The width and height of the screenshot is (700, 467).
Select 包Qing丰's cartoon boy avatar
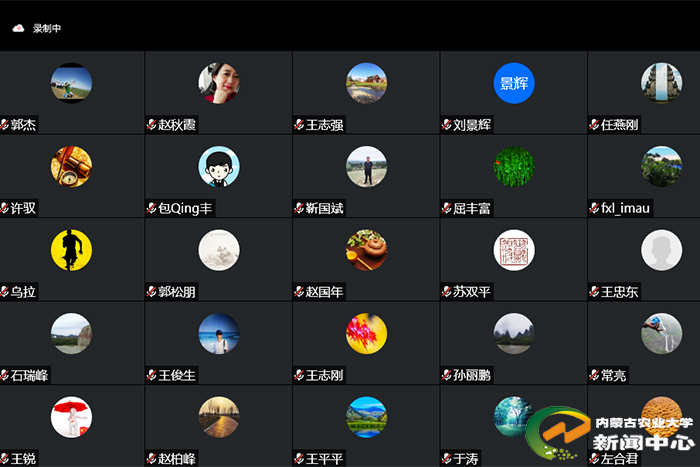point(219,167)
